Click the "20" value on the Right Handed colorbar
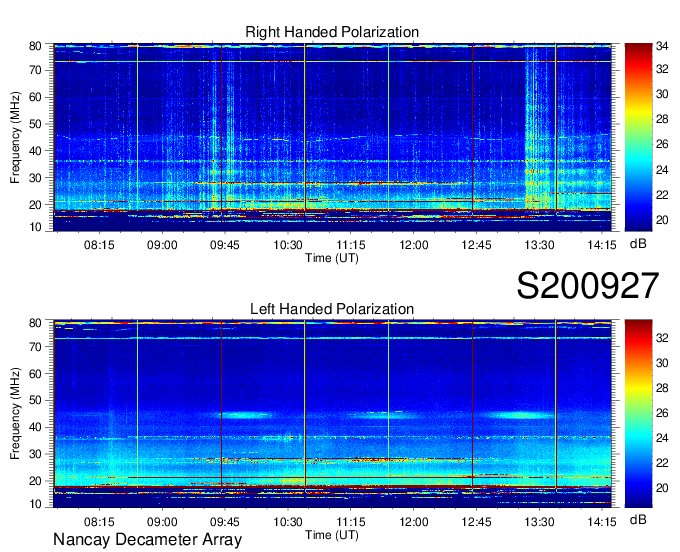680x552 pixels. click(662, 220)
